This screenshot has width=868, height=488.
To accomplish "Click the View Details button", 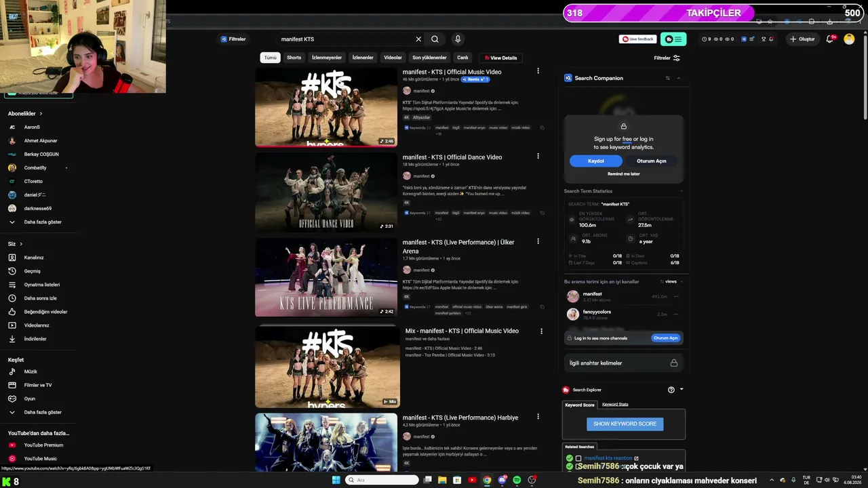I will click(x=499, y=58).
